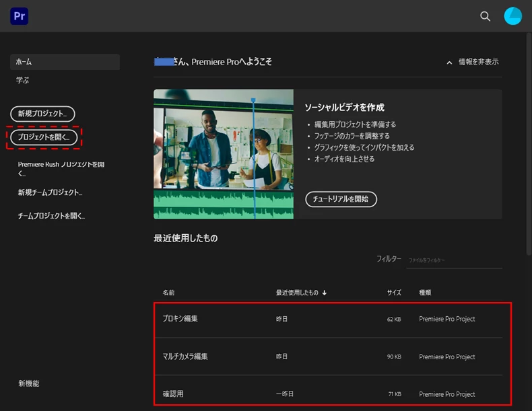
Task: Click the ソーシャルビデオを作成 heading
Action: coord(344,108)
